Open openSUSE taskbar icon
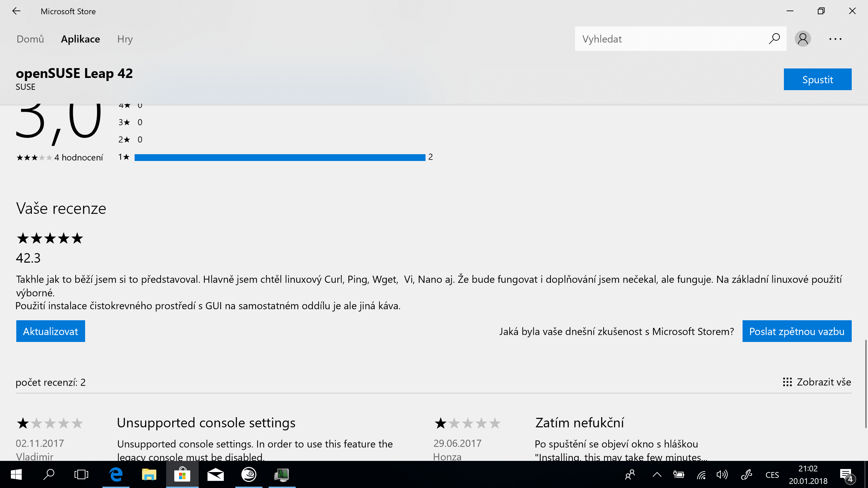This screenshot has width=868, height=488. coord(249,474)
